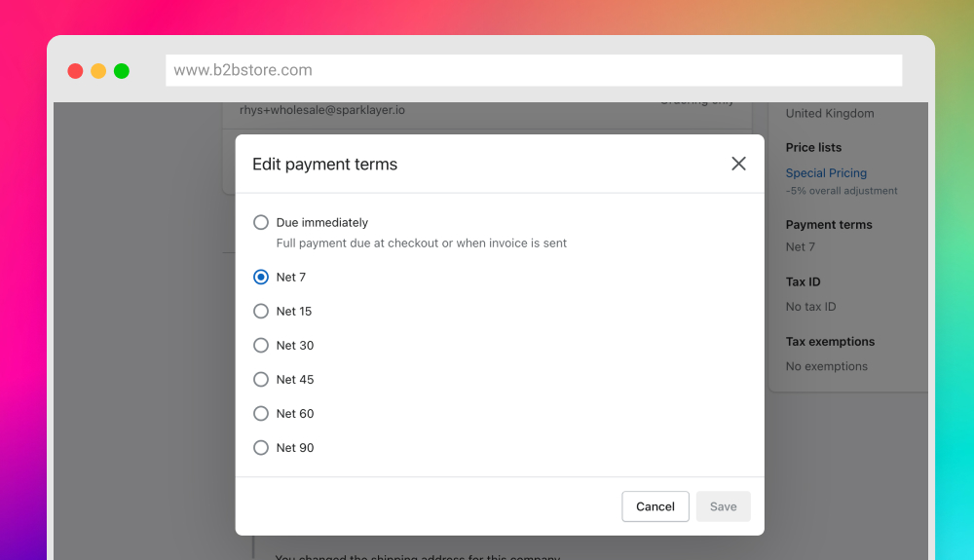This screenshot has height=560, width=974.
Task: Click the '-5% overall adjustment' text
Action: click(842, 191)
